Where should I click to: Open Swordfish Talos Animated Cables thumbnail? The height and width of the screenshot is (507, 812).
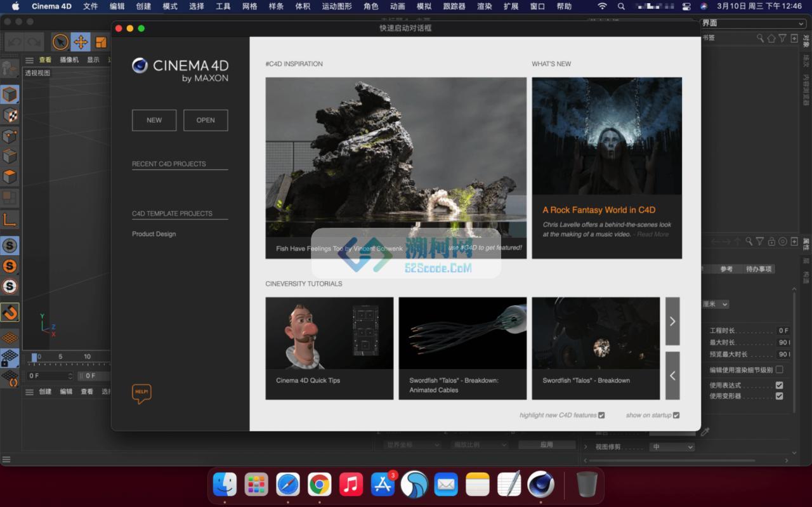coord(462,333)
